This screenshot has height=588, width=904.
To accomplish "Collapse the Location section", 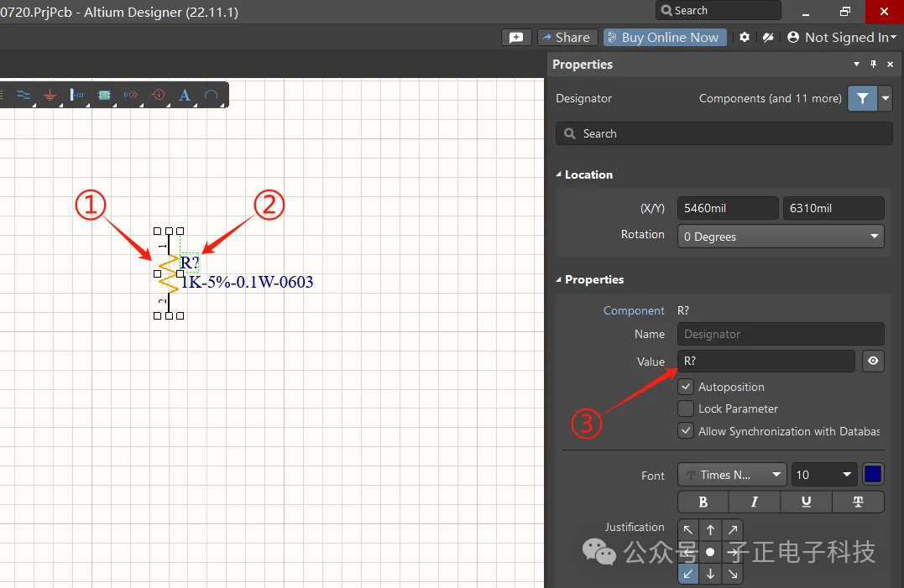I will click(558, 174).
